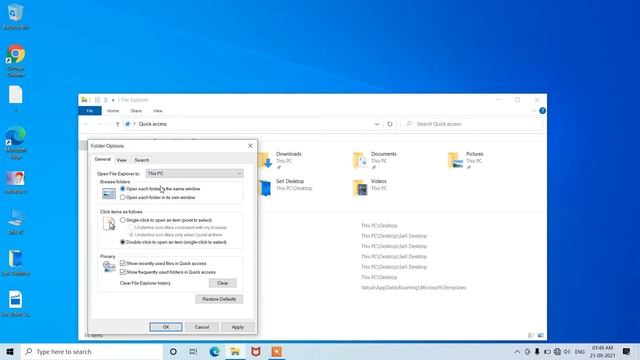Click Apply in Folder Options
640x360 pixels.
click(238, 327)
